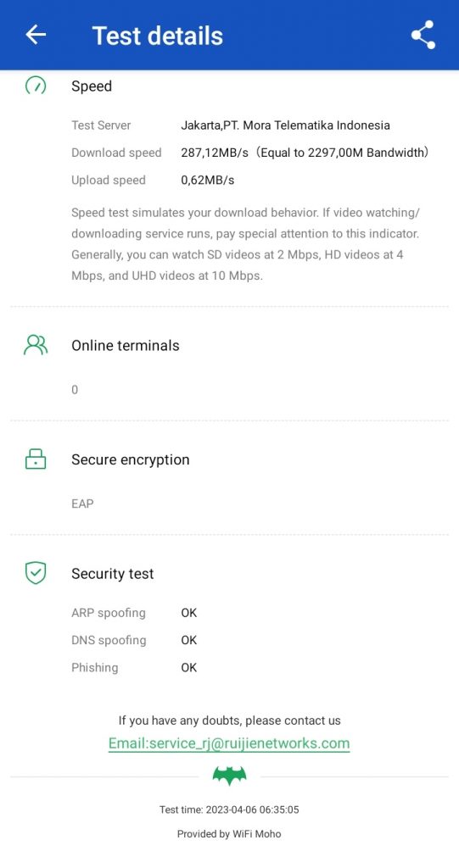Screen dimensions: 459x868
Task: Click the Speed gauge icon
Action: click(36, 86)
